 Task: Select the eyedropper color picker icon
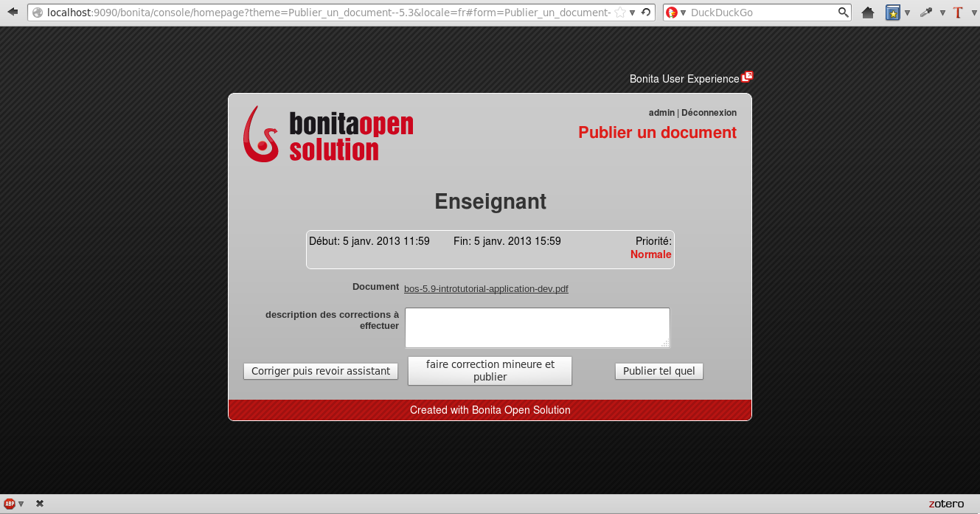pyautogui.click(x=926, y=13)
